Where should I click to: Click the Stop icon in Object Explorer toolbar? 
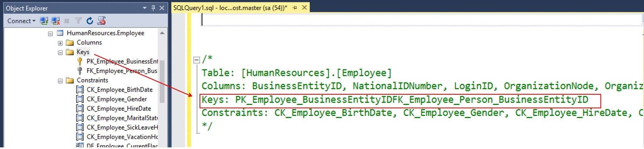click(67, 21)
